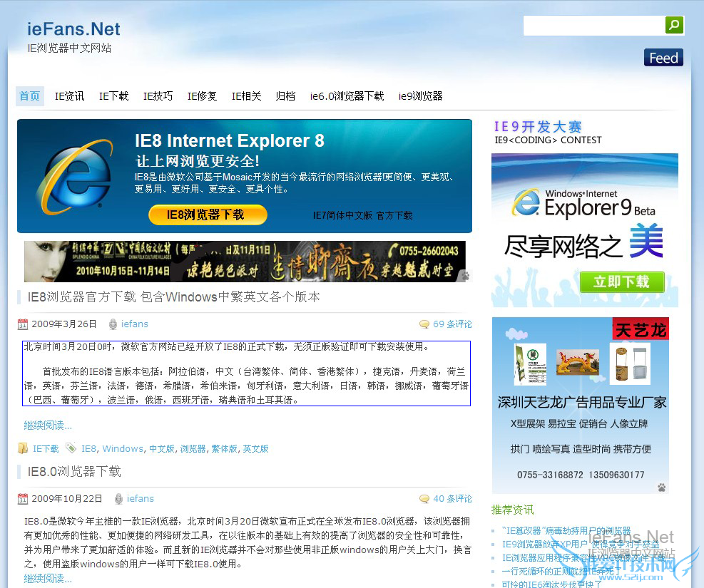The height and width of the screenshot is (588, 704).
Task: Click the IE7简体中文版 官方下载 link
Action: pyautogui.click(x=364, y=215)
